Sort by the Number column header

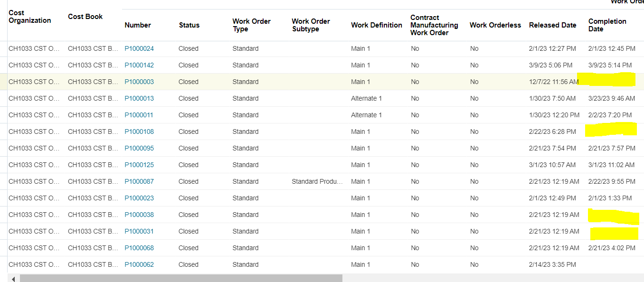[138, 25]
